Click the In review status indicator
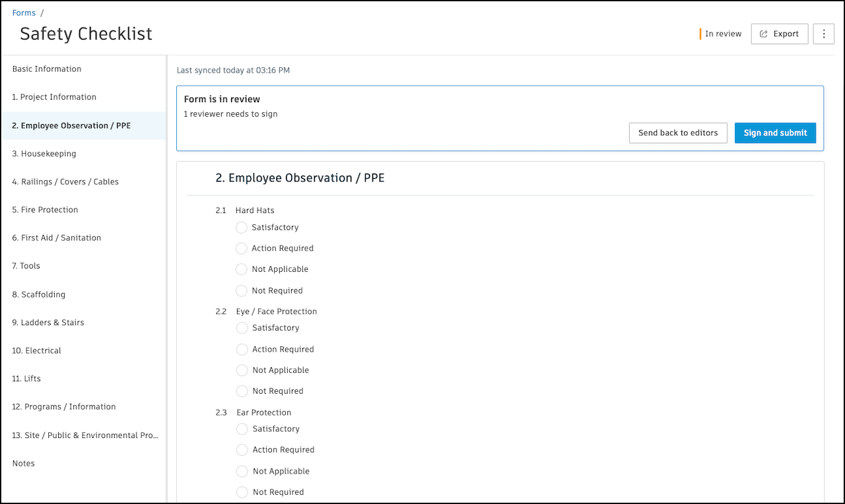Image resolution: width=845 pixels, height=504 pixels. 722,34
